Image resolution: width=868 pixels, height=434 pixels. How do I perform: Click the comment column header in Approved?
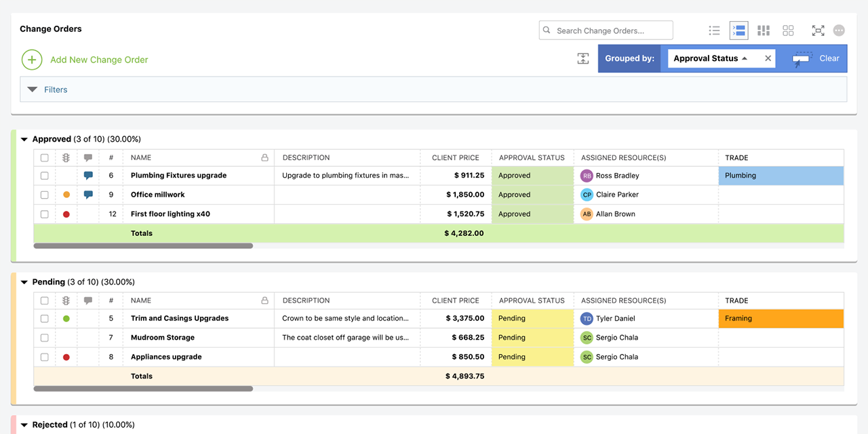88,158
